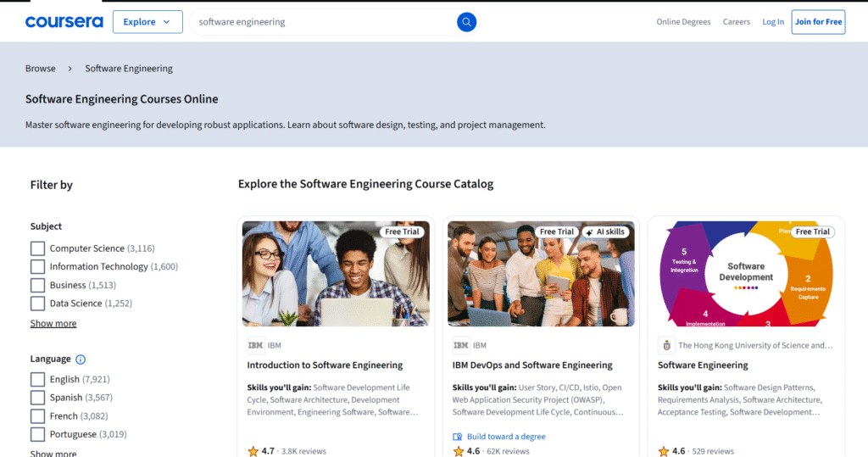Click Free Trial badge on HKUST course card

(813, 231)
